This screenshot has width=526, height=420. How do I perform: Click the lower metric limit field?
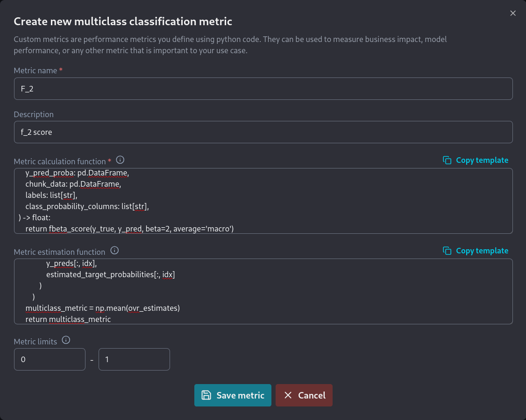(x=50, y=359)
